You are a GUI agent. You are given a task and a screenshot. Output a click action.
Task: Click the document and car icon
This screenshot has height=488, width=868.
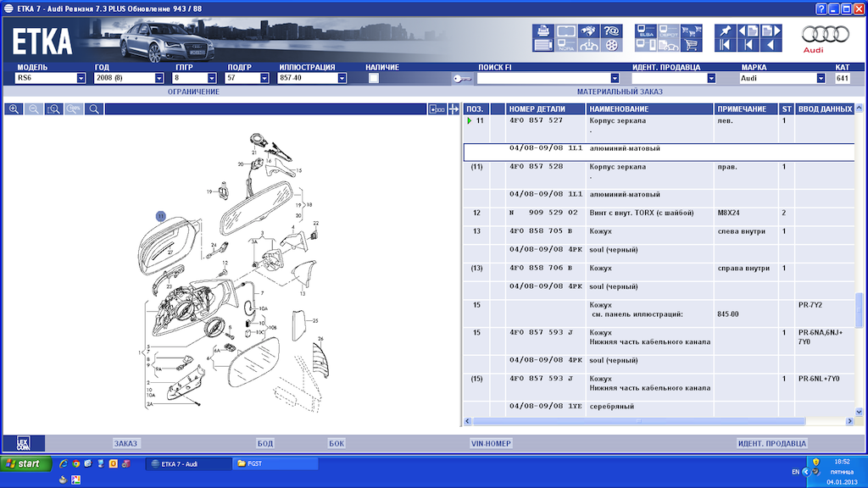[x=669, y=45]
